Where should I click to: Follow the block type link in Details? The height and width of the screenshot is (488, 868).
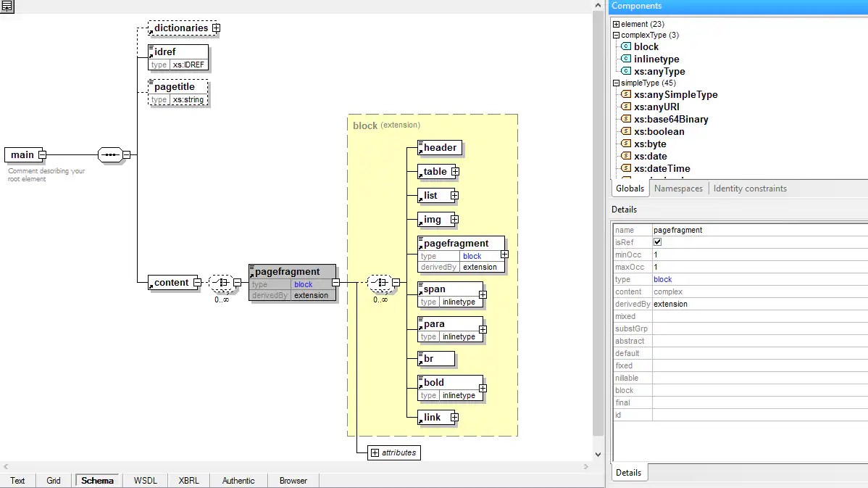663,279
